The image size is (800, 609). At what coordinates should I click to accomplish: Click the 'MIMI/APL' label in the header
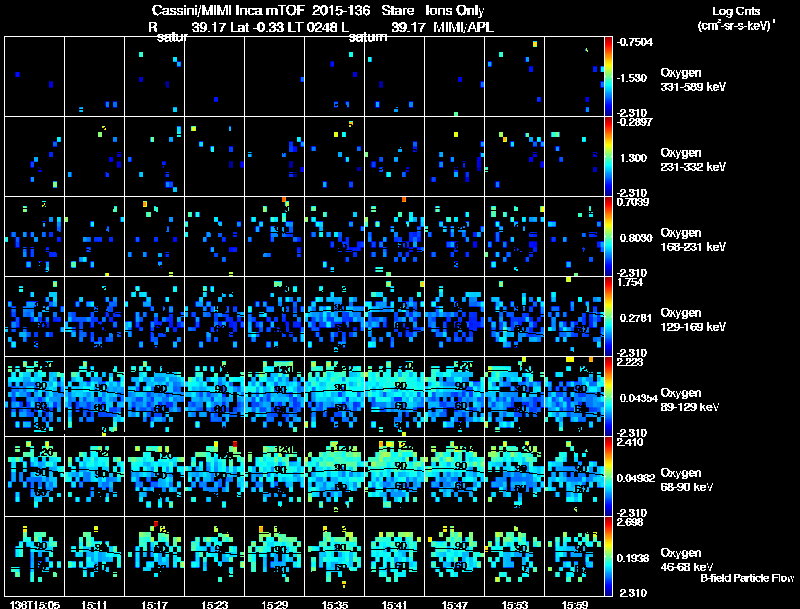[x=463, y=28]
